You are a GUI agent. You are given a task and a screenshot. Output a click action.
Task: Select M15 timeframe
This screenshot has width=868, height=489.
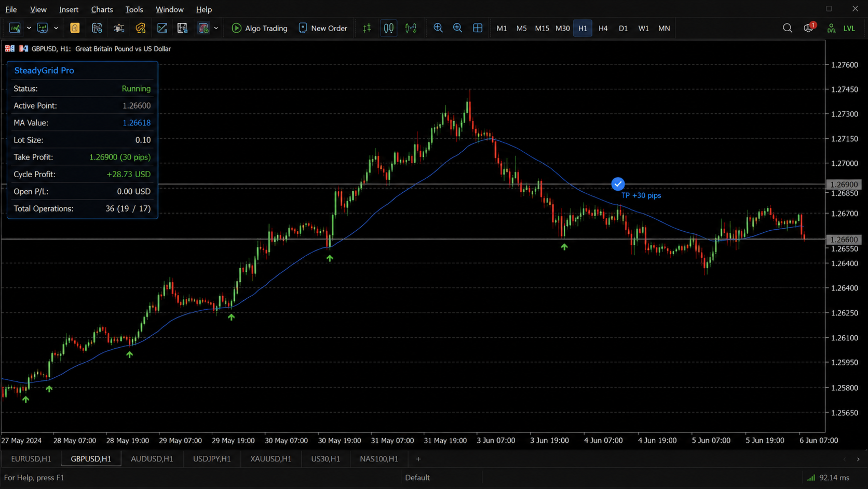(542, 28)
